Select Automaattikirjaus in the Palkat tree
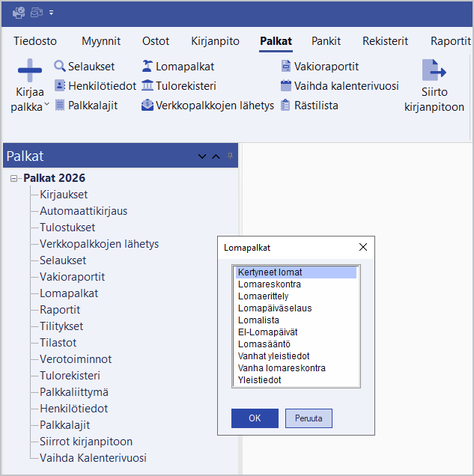Image resolution: width=474 pixels, height=476 pixels. tap(83, 211)
